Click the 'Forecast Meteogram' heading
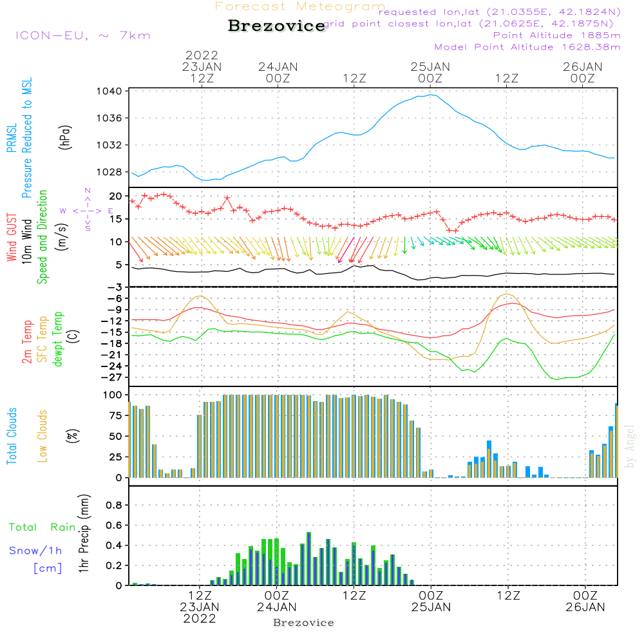This screenshot has width=644, height=644. 300,6
